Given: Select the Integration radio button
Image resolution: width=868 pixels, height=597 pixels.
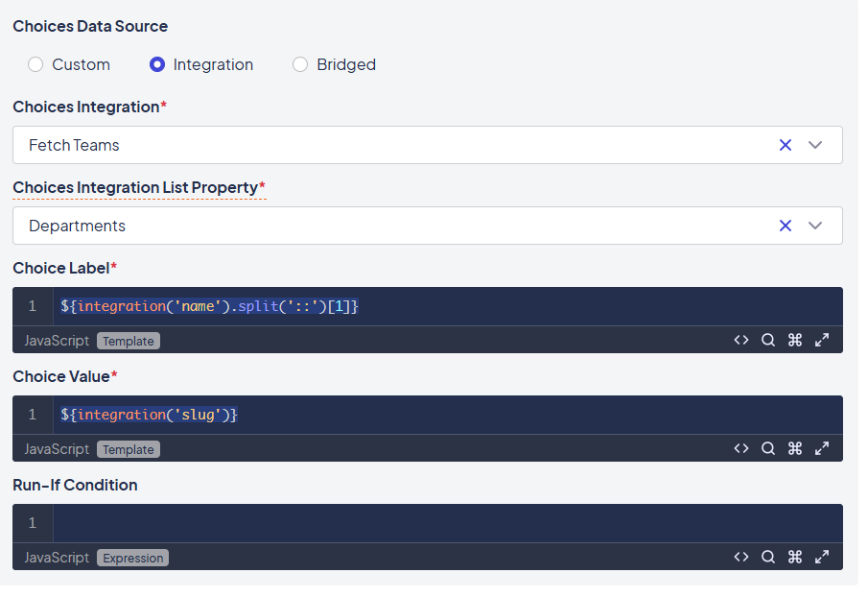Looking at the screenshot, I should 157,65.
